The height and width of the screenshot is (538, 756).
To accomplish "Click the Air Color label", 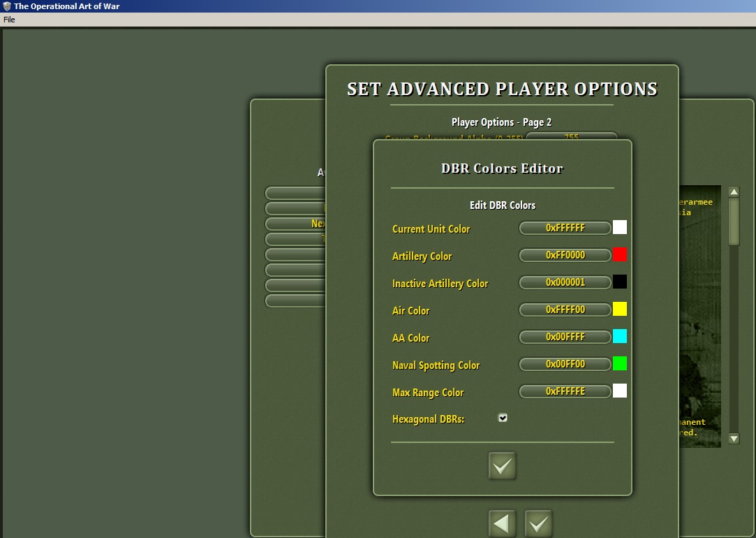I will point(410,311).
